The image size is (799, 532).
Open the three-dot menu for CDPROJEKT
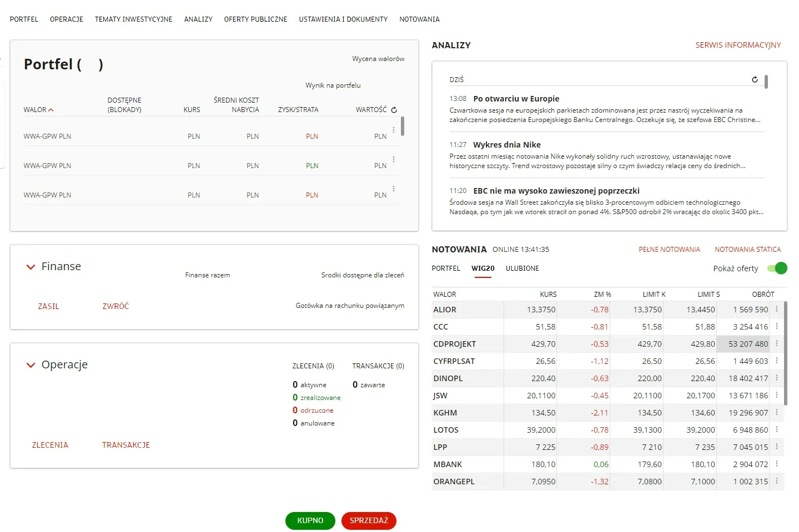[x=777, y=343]
